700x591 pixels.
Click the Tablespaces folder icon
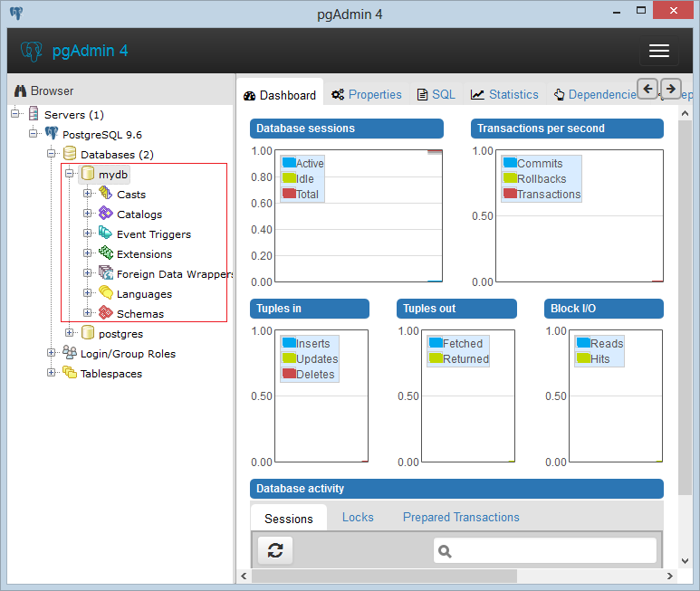click(x=69, y=372)
